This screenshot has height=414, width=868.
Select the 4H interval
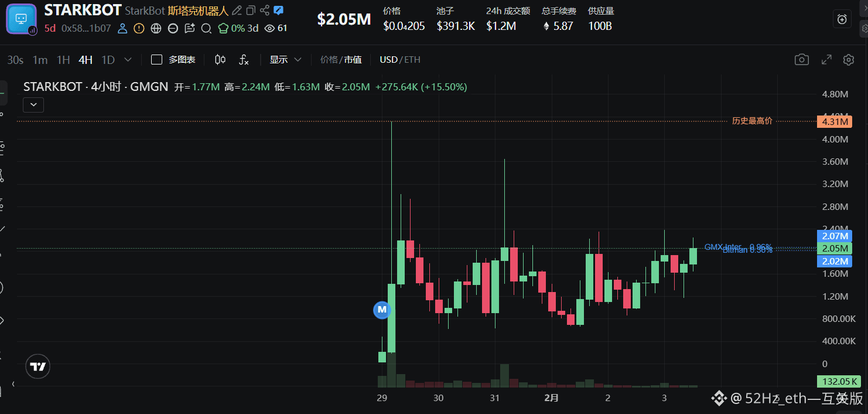(86, 60)
